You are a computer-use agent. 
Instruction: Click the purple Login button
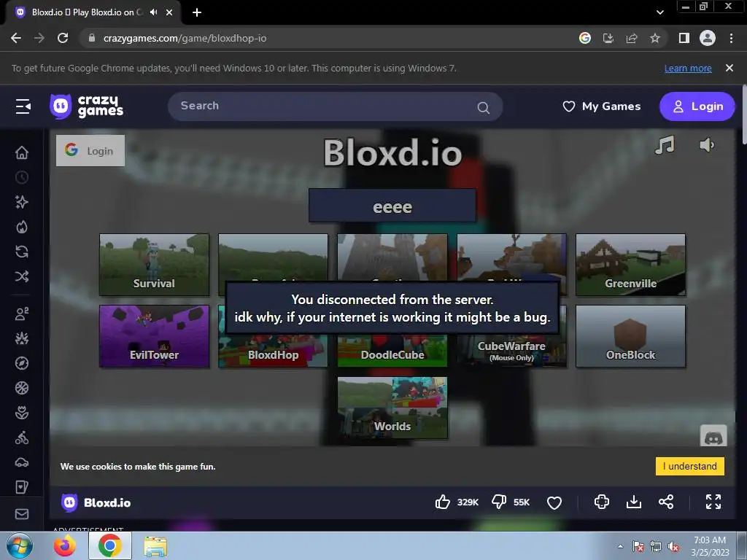click(x=697, y=106)
